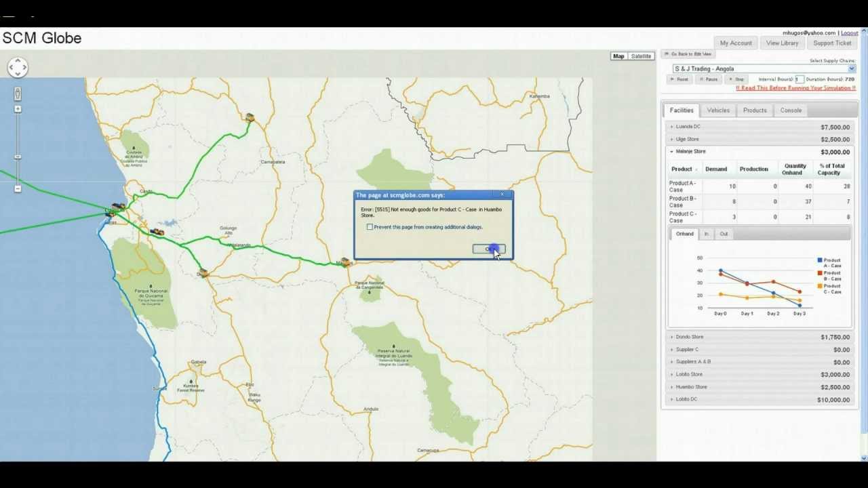Expand the Uige Store facility row
This screenshot has height=488, width=868.
pos(759,139)
